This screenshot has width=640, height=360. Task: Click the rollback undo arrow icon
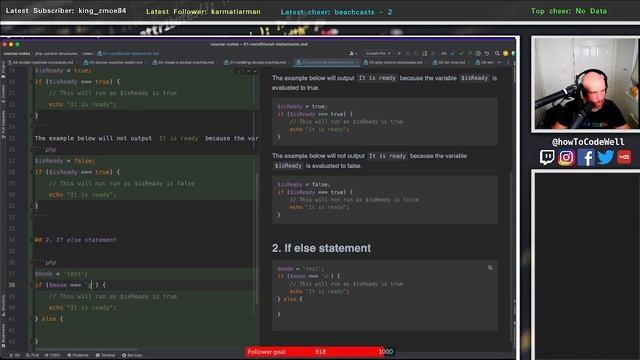tap(487, 53)
